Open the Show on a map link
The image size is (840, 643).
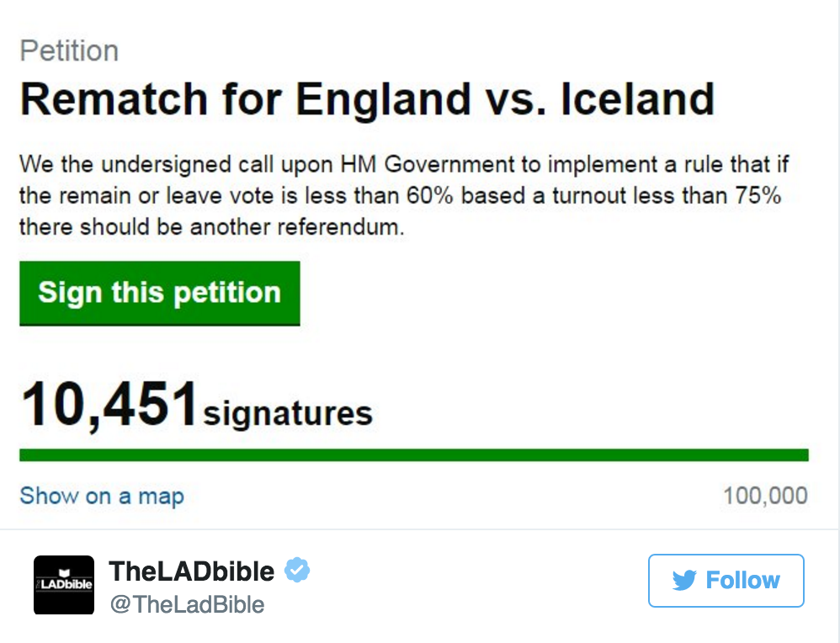click(x=101, y=496)
